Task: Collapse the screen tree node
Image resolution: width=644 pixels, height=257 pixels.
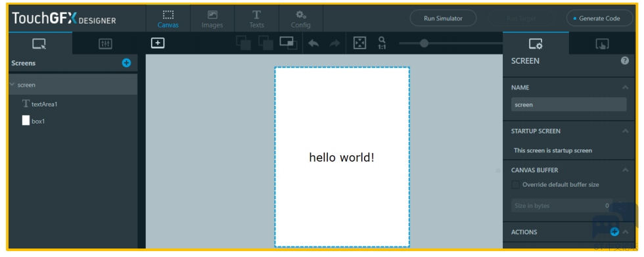Action: click(x=12, y=84)
